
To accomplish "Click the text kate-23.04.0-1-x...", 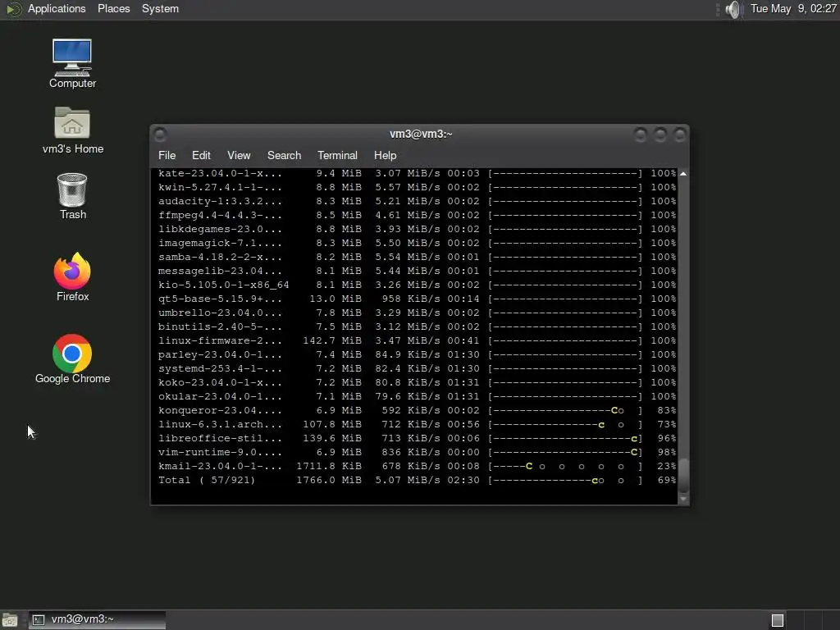I will (220, 174).
